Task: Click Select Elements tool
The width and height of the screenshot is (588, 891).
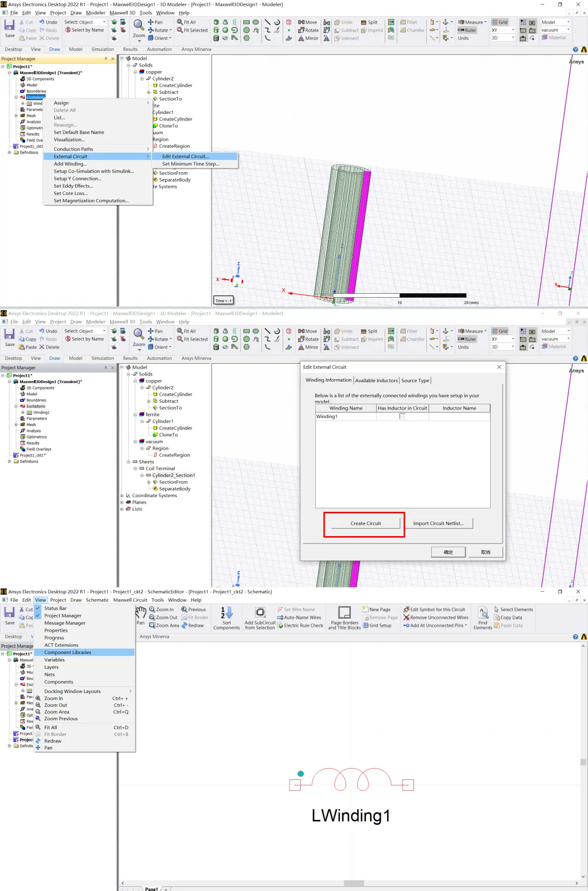Action: click(513, 610)
